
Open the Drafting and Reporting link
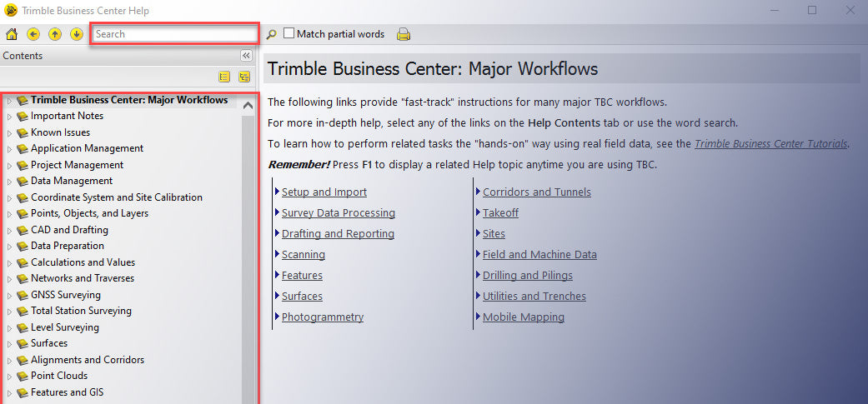[338, 234]
